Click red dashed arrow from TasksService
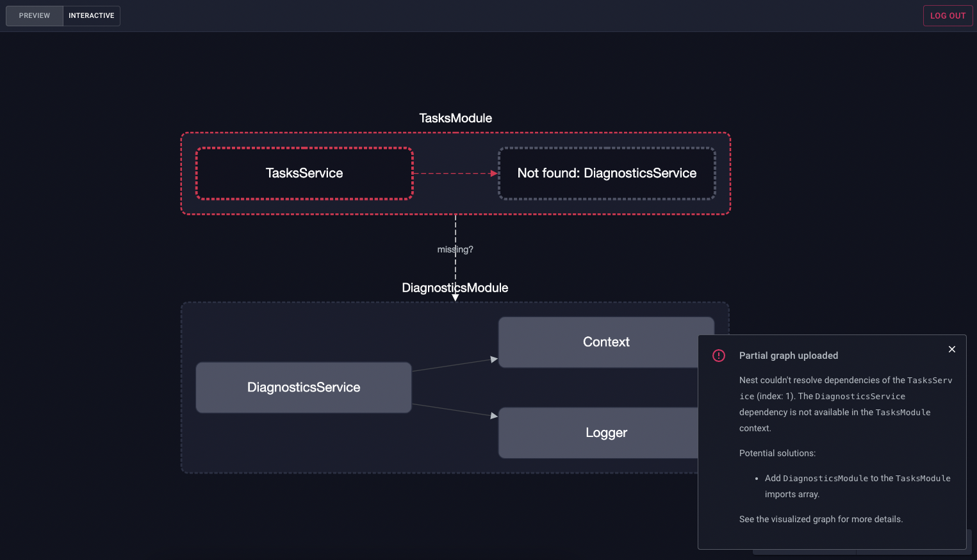The image size is (977, 560). [x=454, y=174]
